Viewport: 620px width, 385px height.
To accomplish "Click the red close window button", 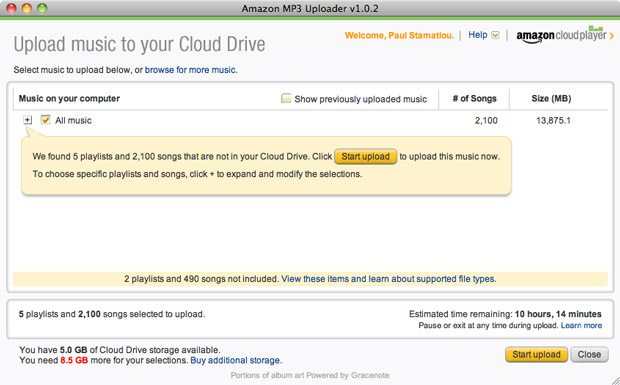I will pos(11,8).
